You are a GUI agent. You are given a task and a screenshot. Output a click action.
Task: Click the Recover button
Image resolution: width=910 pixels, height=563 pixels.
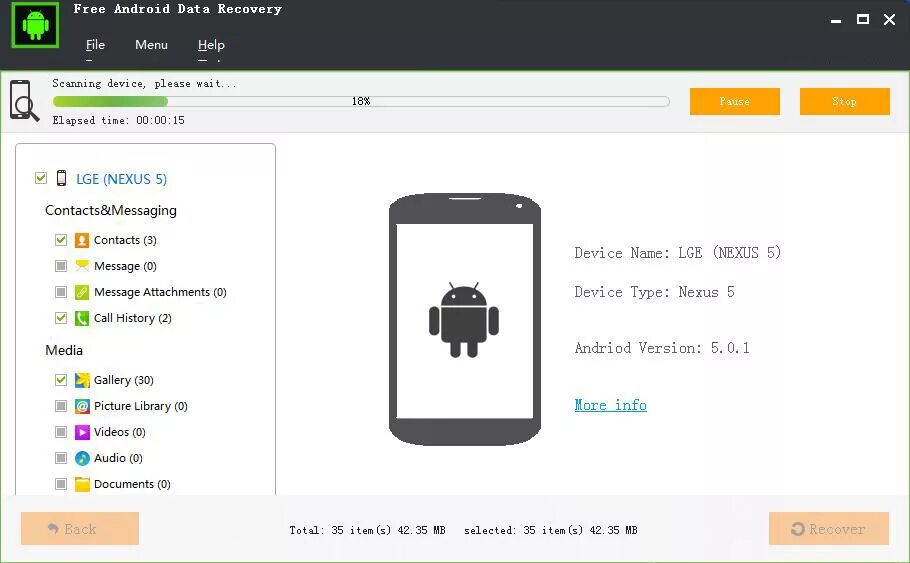tap(829, 529)
